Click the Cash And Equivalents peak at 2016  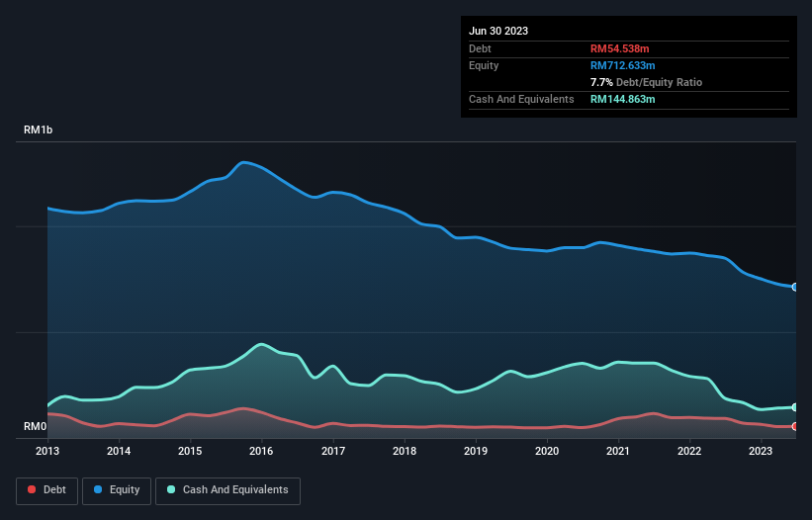click(261, 344)
